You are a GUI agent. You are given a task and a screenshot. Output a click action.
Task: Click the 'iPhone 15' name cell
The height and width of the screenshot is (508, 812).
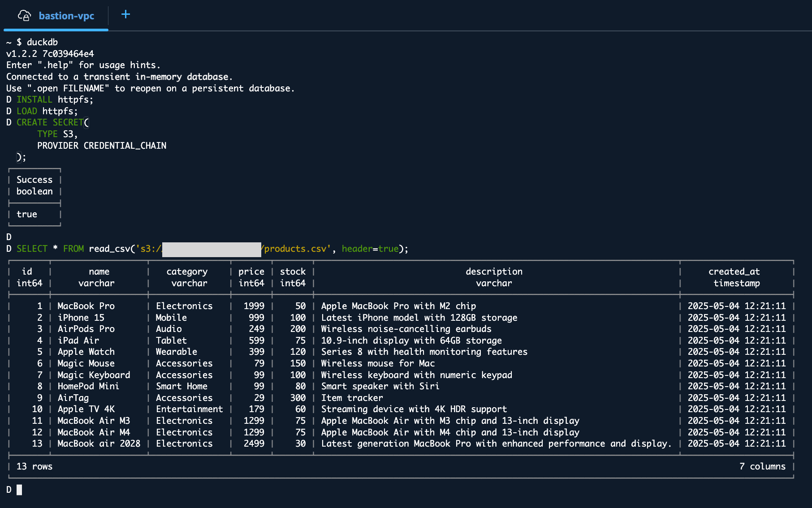[x=81, y=318]
